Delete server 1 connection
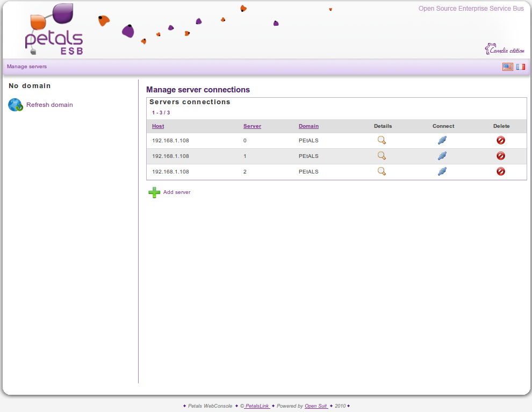Image resolution: width=532 pixels, height=412 pixels. click(500, 156)
